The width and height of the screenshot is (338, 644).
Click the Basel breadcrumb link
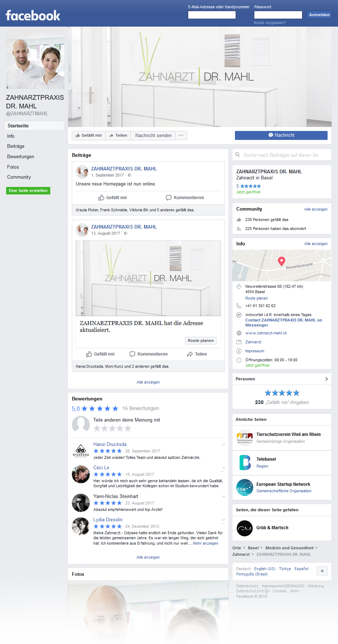253,548
